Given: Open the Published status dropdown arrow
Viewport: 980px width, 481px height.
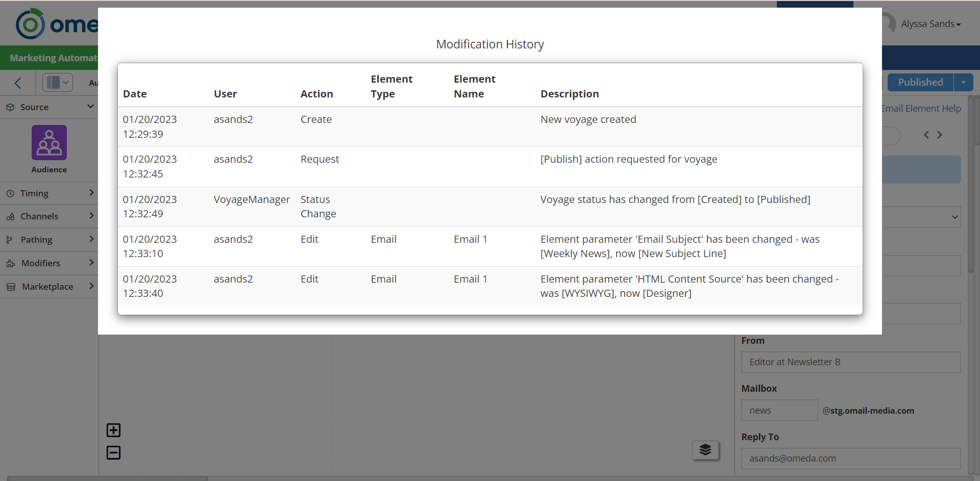Looking at the screenshot, I should tap(963, 82).
